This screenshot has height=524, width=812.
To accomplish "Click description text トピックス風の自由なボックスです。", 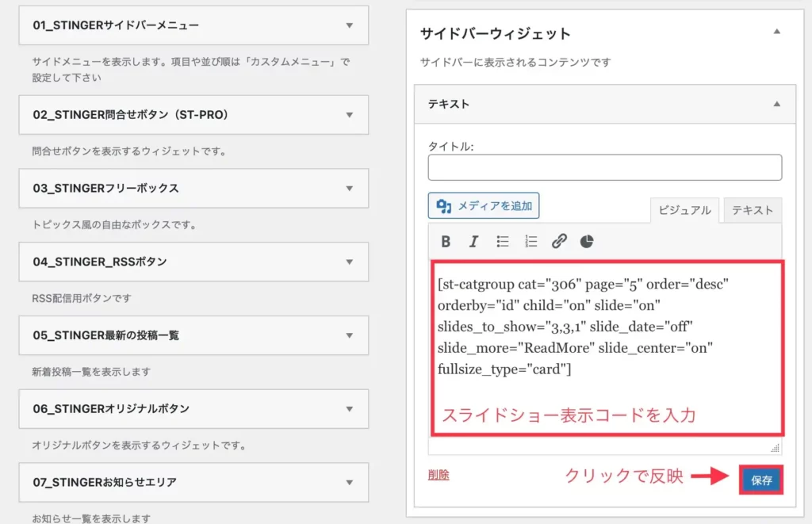I will pos(114,224).
